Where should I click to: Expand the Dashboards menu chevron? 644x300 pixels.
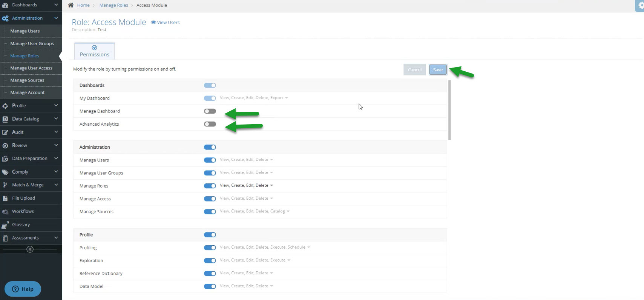pyautogui.click(x=56, y=5)
